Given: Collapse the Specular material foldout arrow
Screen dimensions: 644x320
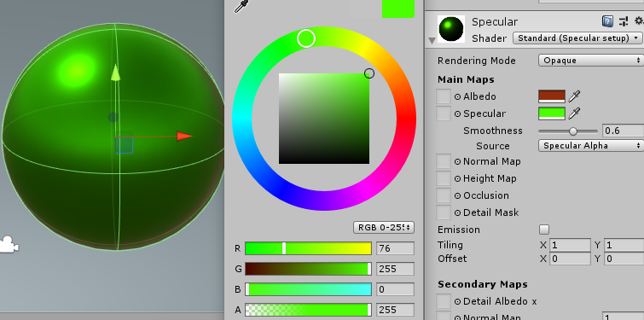Looking at the screenshot, I should pos(432,41).
